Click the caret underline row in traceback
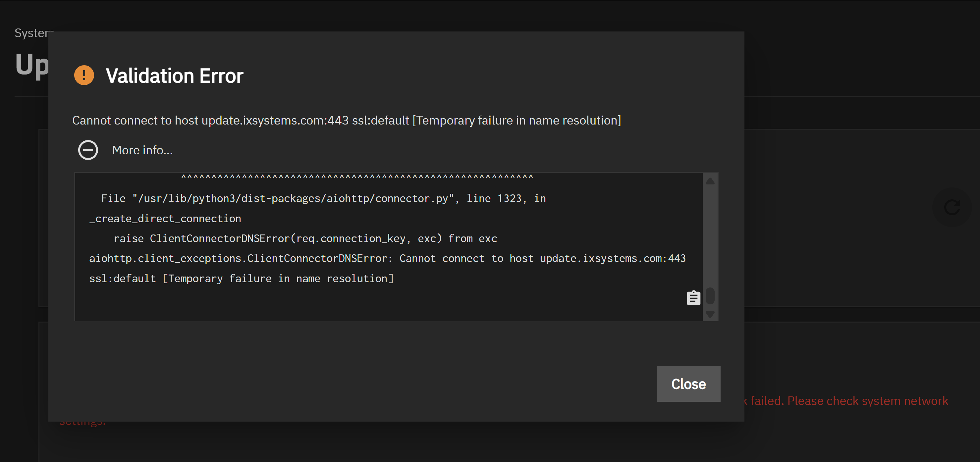 pos(357,177)
